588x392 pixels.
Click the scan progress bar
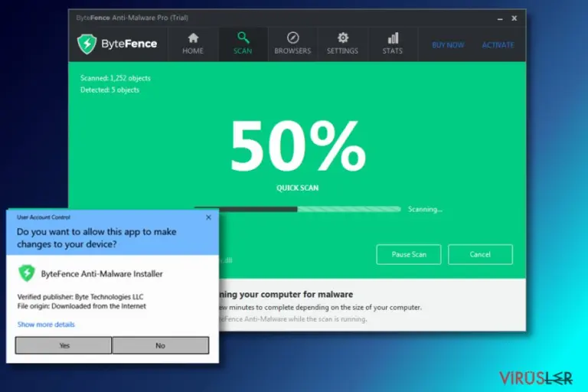[x=297, y=209]
